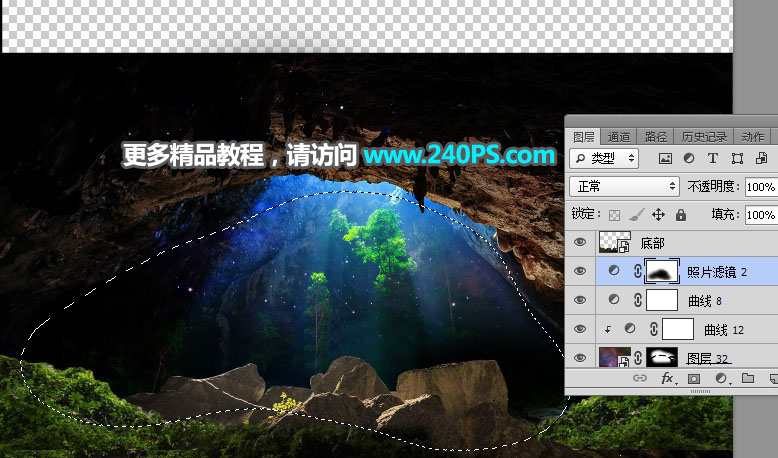Filter layers by shape icon
This screenshot has width=778, height=458.
[x=737, y=158]
